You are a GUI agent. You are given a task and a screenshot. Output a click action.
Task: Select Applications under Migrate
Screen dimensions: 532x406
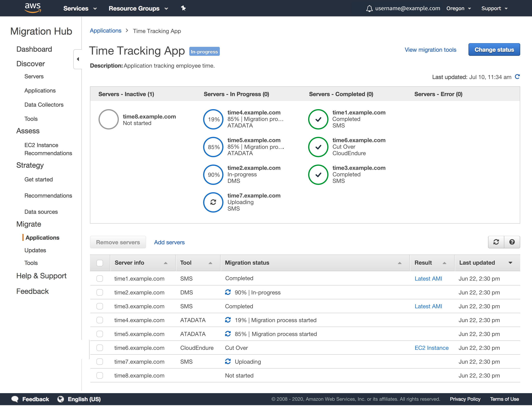tap(42, 238)
